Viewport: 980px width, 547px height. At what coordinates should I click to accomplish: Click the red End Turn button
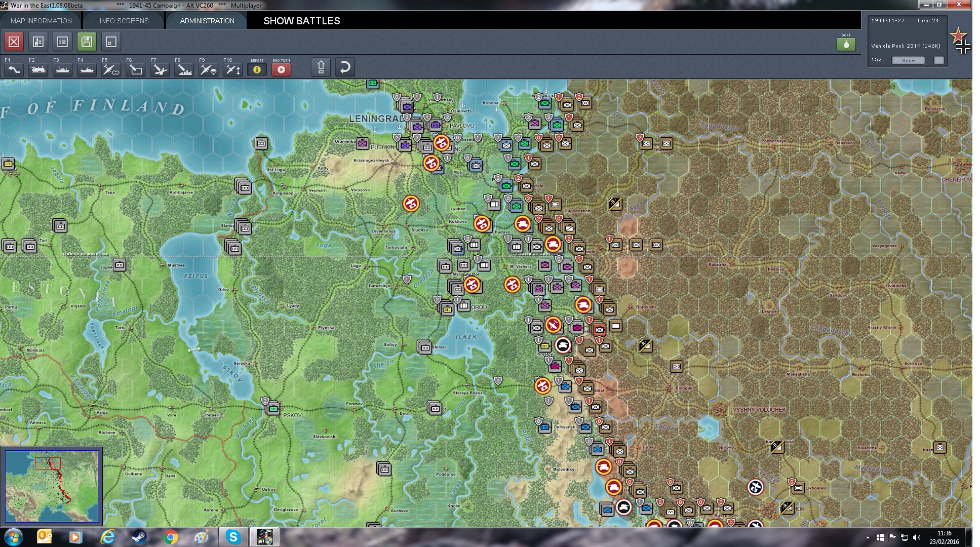(x=281, y=69)
